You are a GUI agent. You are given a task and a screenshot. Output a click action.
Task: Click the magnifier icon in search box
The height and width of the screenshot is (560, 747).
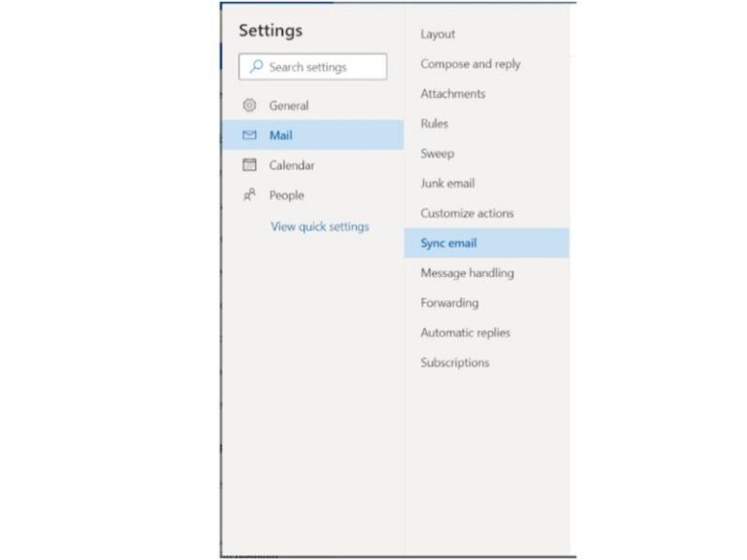(257, 67)
